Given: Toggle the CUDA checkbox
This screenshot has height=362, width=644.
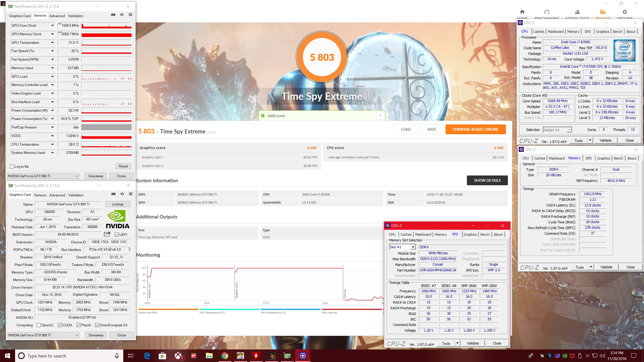Looking at the screenshot, I should click(x=60, y=325).
